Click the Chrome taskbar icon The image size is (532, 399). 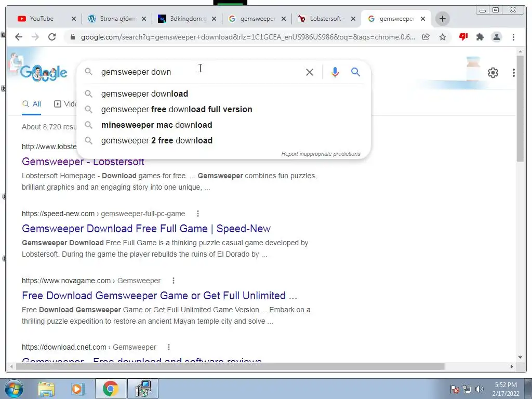pos(110,389)
